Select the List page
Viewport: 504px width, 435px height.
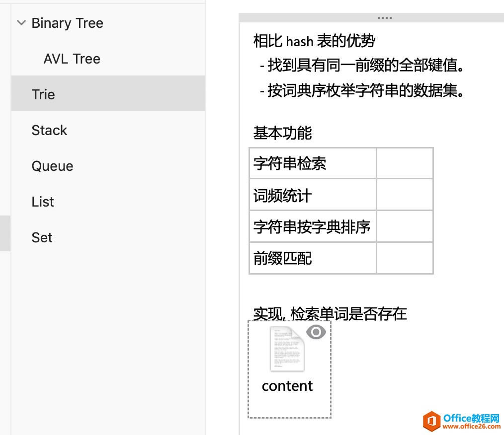click(43, 202)
